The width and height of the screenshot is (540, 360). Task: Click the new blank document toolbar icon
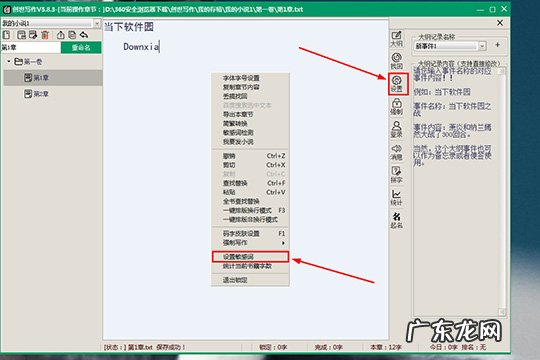coord(7,34)
